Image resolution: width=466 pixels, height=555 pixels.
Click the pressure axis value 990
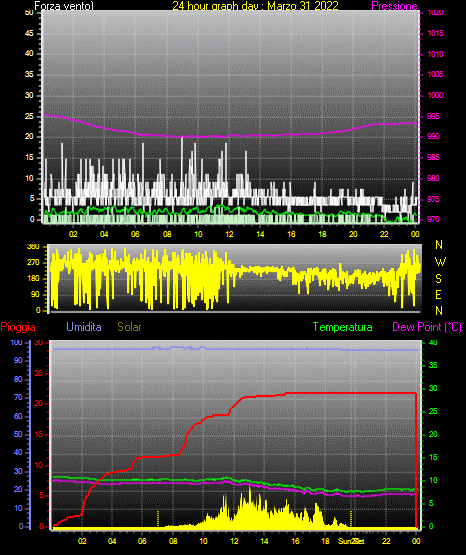tap(433, 136)
